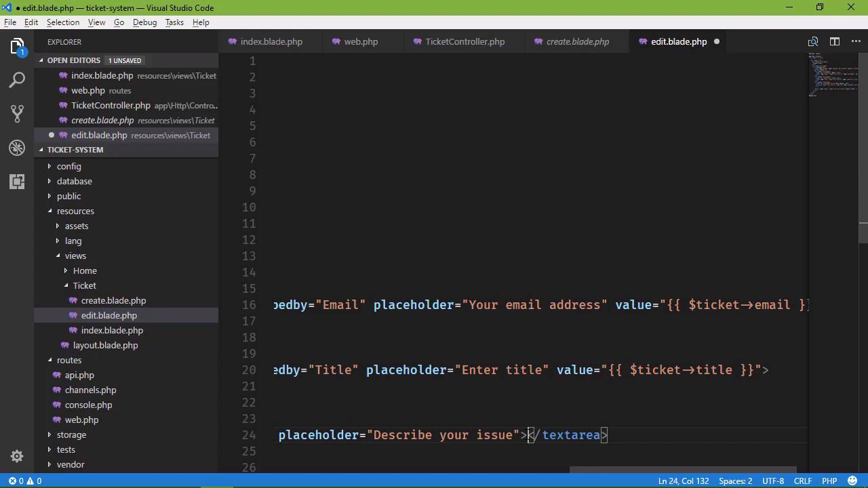This screenshot has height=488, width=868.
Task: Open the Go menu
Action: [x=119, y=22]
